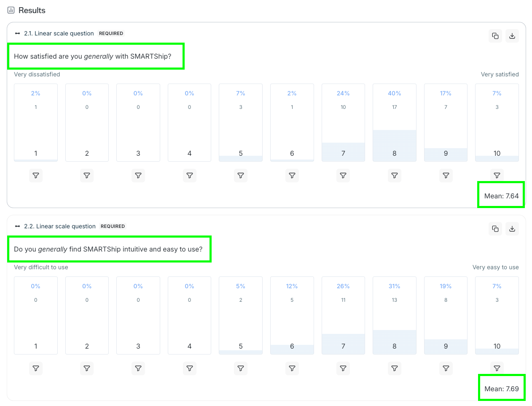Select the 26% bar for score 7 ease-of-use
This screenshot has height=406, width=532.
[x=343, y=315]
